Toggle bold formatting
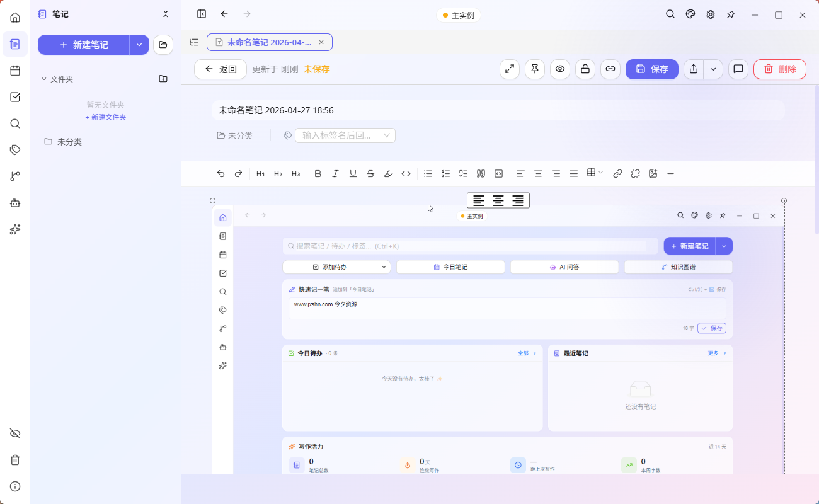 click(318, 173)
